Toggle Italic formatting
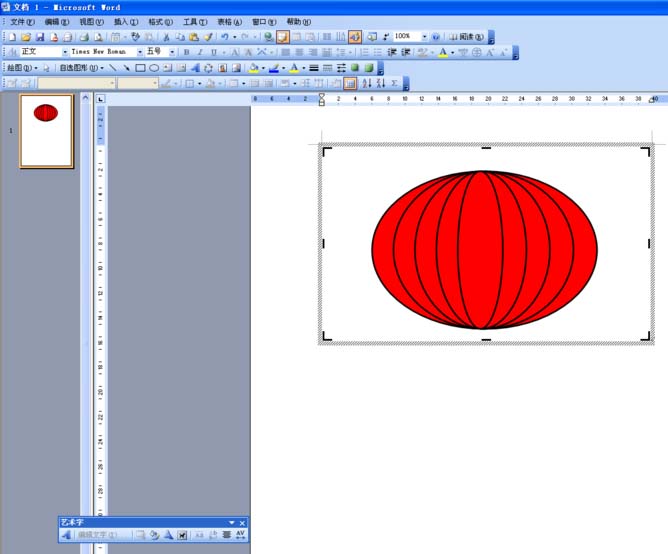This screenshot has width=668, height=554. (x=199, y=52)
